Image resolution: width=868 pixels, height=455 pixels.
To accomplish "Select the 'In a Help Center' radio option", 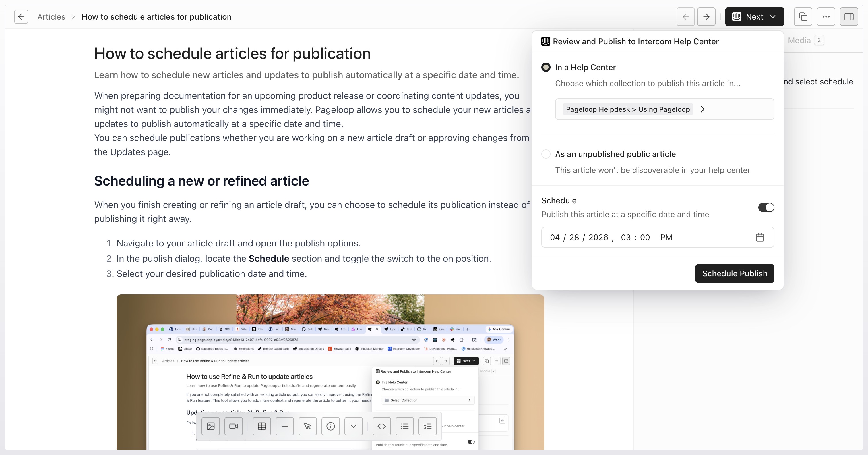I will [546, 67].
